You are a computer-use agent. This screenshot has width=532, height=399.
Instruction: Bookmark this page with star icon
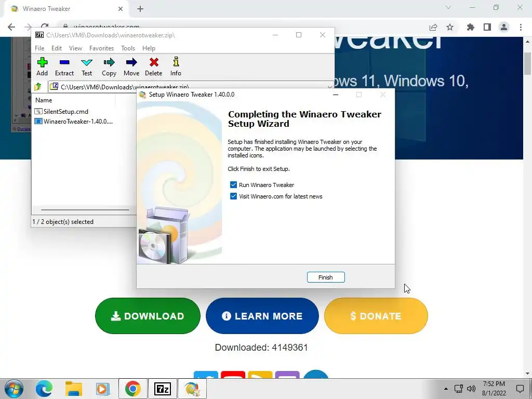tap(450, 27)
